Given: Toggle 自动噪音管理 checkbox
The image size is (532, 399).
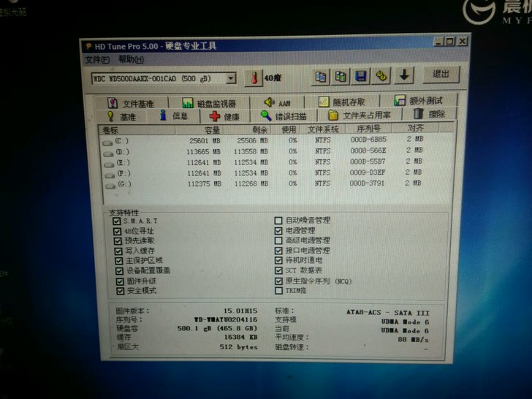Looking at the screenshot, I should pos(278,221).
